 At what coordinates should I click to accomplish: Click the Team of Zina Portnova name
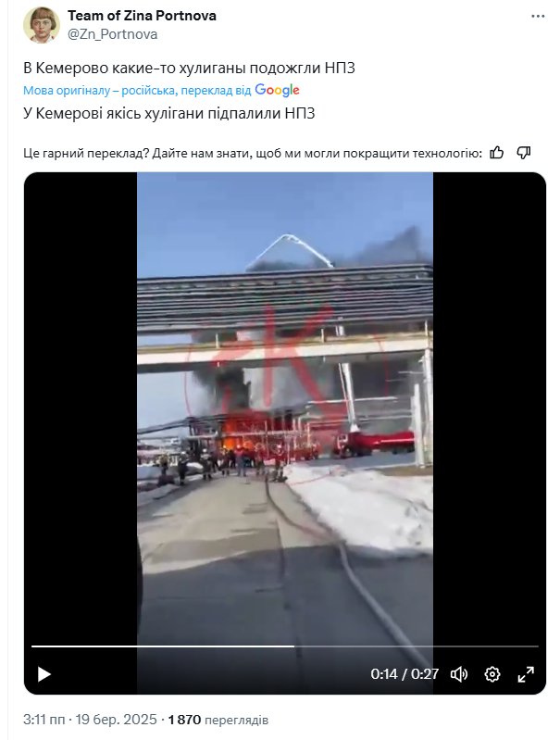point(142,16)
